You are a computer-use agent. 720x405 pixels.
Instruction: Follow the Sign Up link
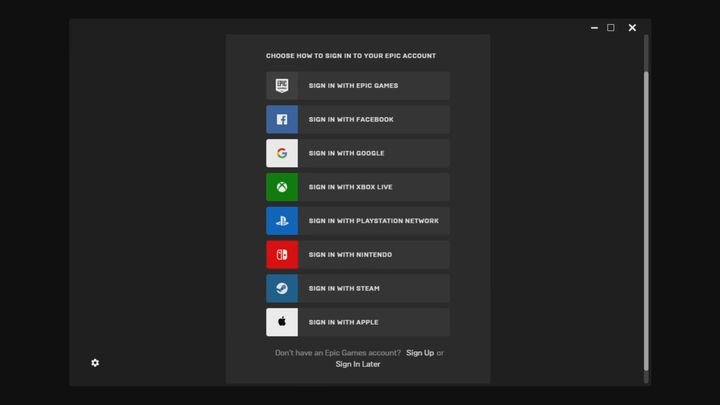tap(420, 353)
